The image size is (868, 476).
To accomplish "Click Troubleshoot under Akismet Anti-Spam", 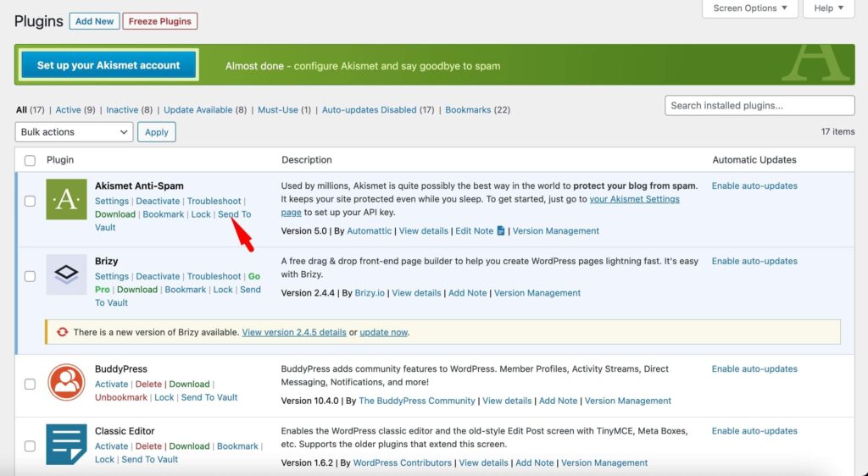I will tap(214, 202).
